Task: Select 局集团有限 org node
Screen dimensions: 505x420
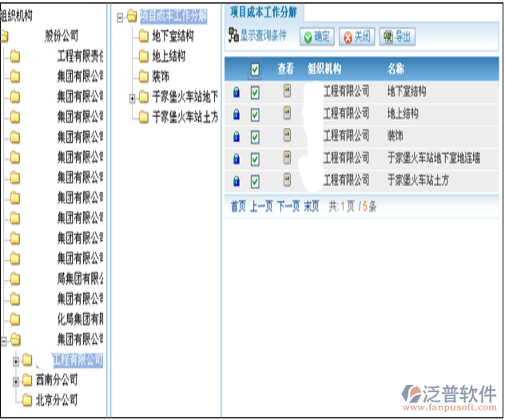Action: (x=81, y=279)
